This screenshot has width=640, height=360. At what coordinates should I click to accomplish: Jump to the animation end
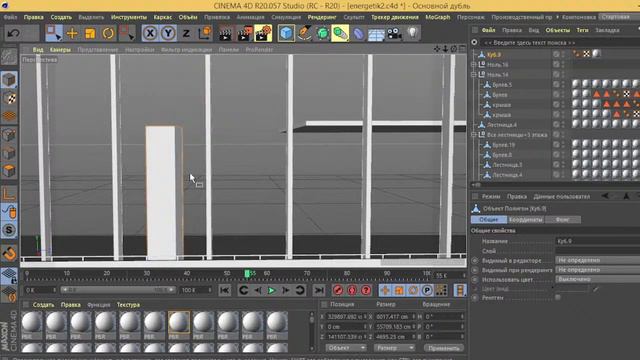[319, 290]
